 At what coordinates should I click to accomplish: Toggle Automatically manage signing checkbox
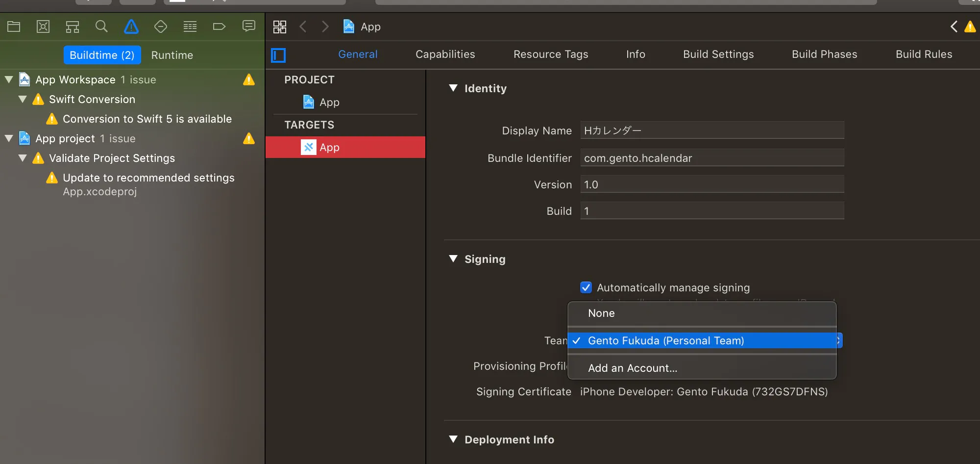click(586, 287)
